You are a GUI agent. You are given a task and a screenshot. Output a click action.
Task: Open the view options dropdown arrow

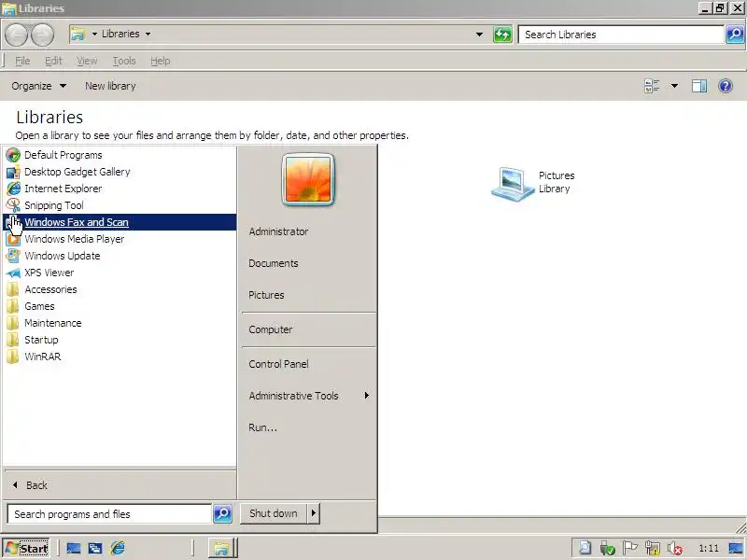tap(674, 86)
